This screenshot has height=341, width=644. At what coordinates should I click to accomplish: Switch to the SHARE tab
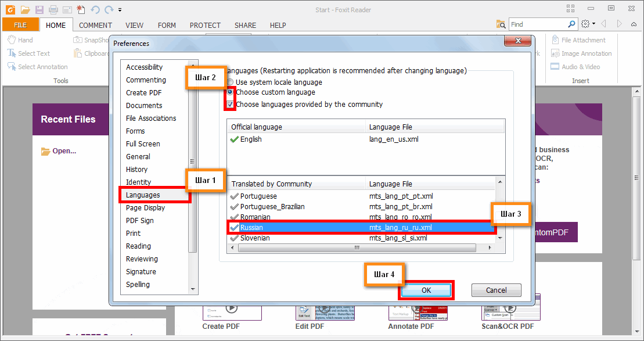click(x=246, y=25)
